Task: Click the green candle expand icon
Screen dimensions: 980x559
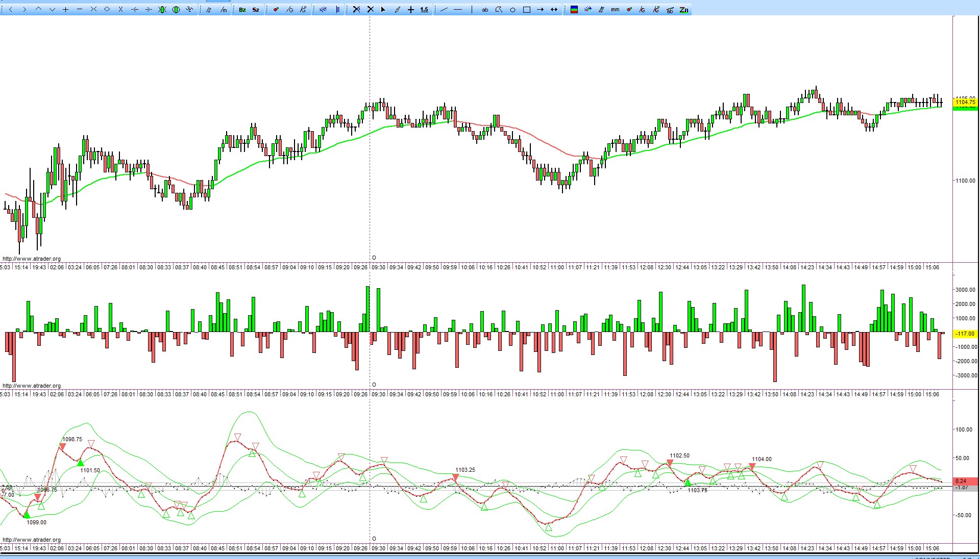Action: pos(176,9)
